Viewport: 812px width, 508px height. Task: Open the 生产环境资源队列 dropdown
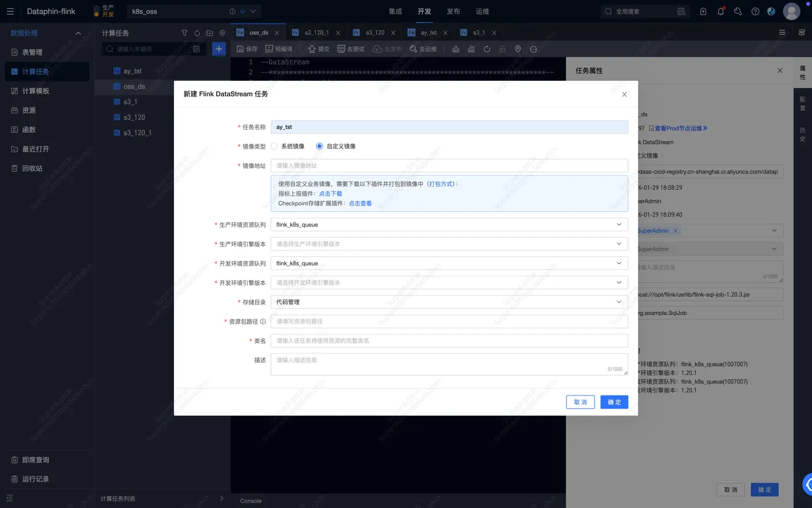[x=449, y=225]
